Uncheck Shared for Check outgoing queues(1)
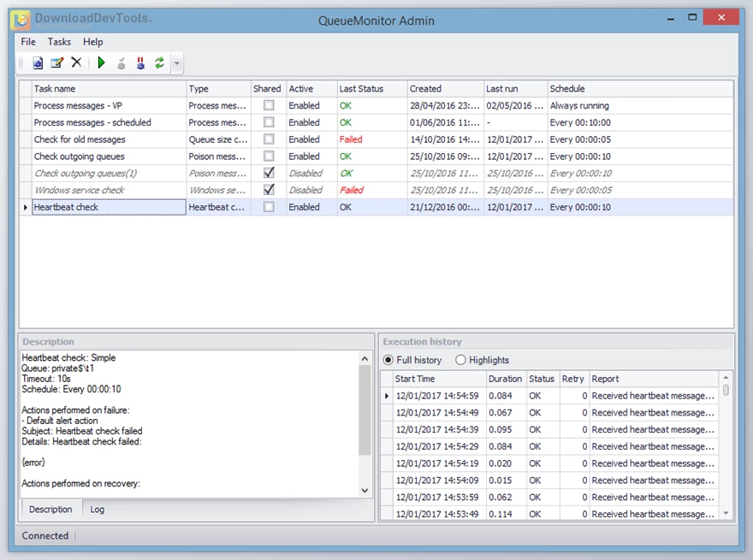 [269, 173]
